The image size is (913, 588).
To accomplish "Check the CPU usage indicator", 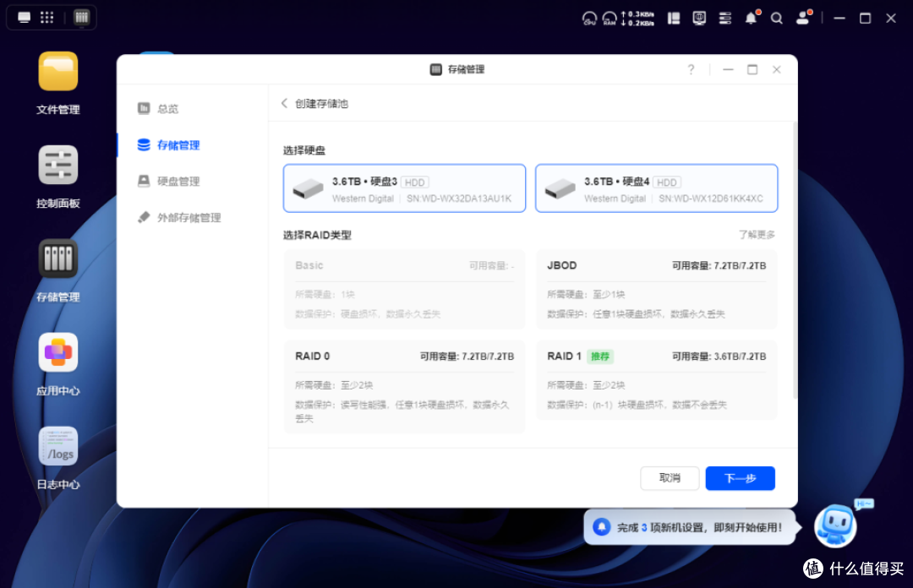I will point(589,19).
